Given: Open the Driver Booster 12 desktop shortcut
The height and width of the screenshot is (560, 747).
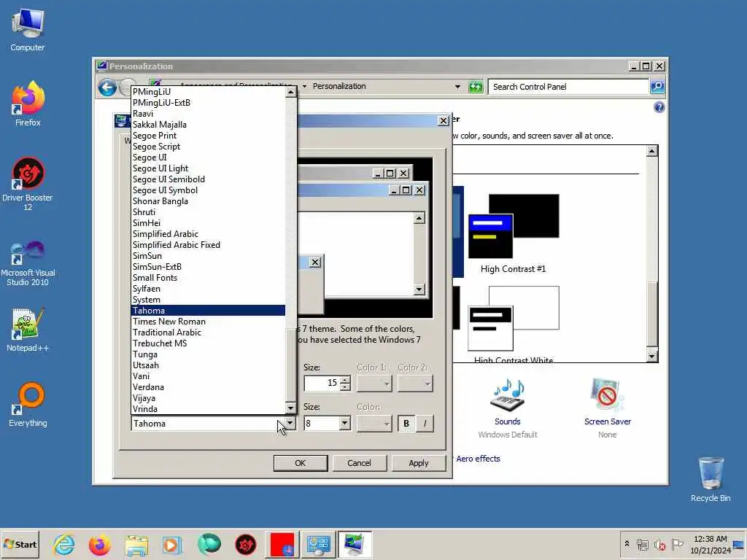Looking at the screenshot, I should click(x=28, y=183).
